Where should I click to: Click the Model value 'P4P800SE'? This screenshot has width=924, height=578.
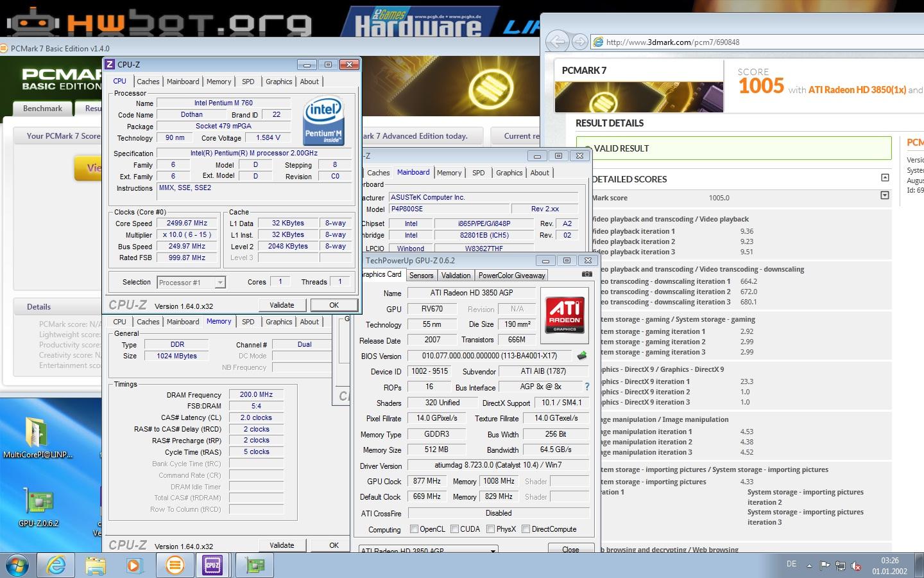[449, 209]
